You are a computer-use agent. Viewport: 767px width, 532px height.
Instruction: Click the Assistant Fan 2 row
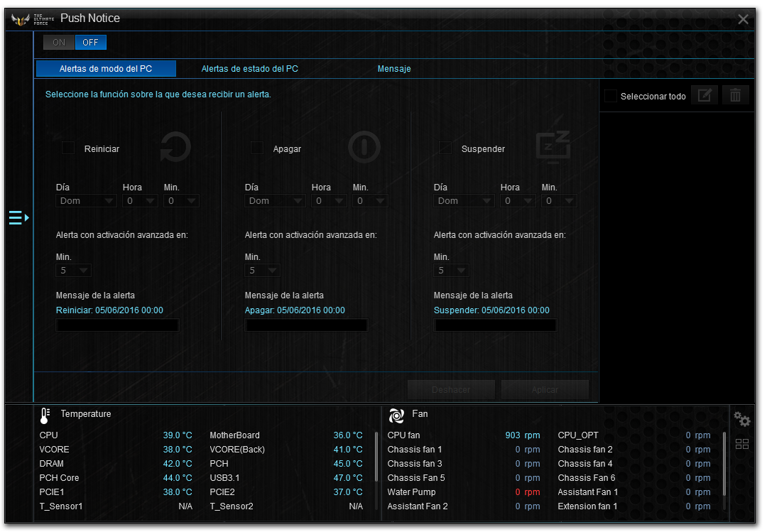(x=464, y=506)
